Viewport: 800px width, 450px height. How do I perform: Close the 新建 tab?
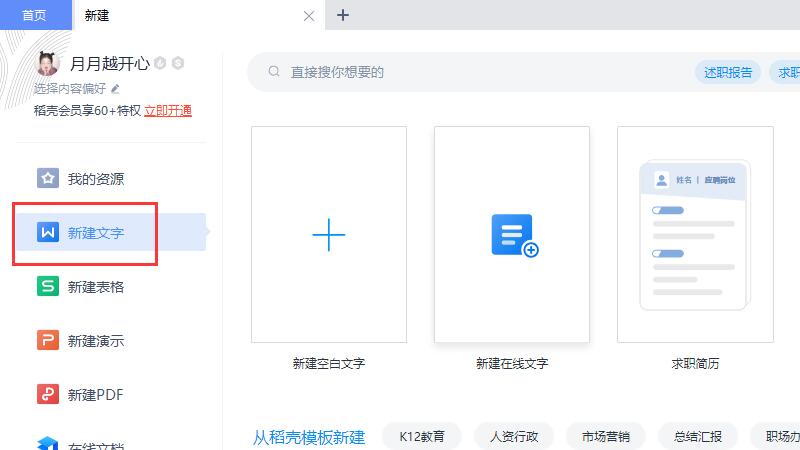click(309, 16)
